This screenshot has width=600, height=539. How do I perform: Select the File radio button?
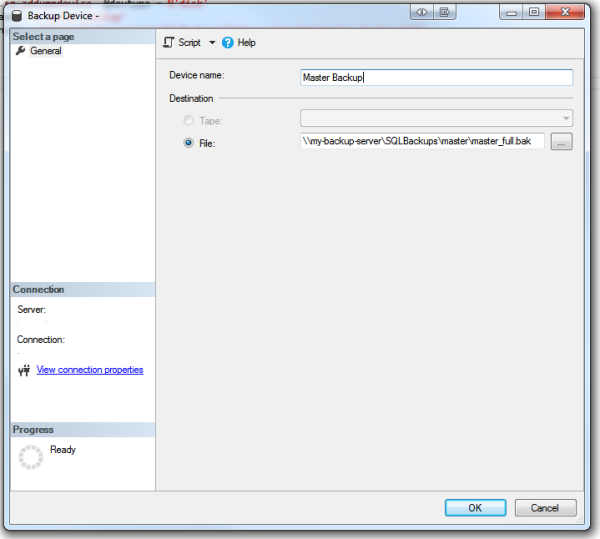pos(189,143)
